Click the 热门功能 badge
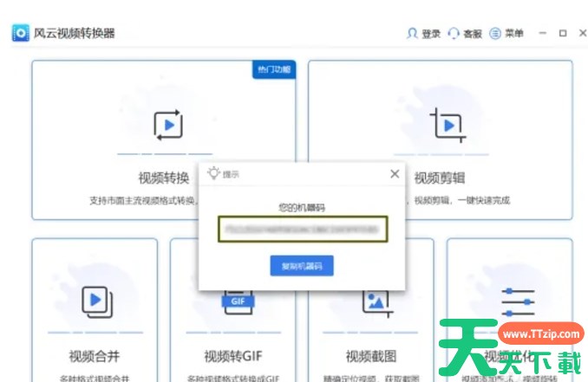 coord(274,69)
